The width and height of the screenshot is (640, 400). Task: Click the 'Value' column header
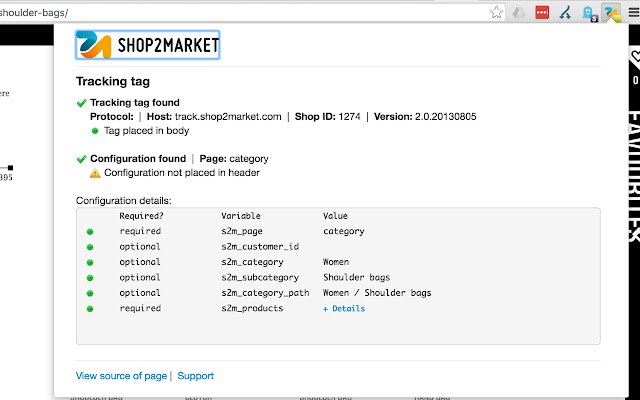point(335,216)
